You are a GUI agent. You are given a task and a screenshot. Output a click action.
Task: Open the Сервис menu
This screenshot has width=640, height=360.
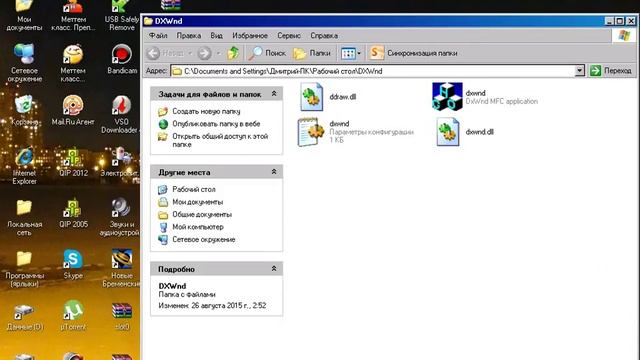289,36
